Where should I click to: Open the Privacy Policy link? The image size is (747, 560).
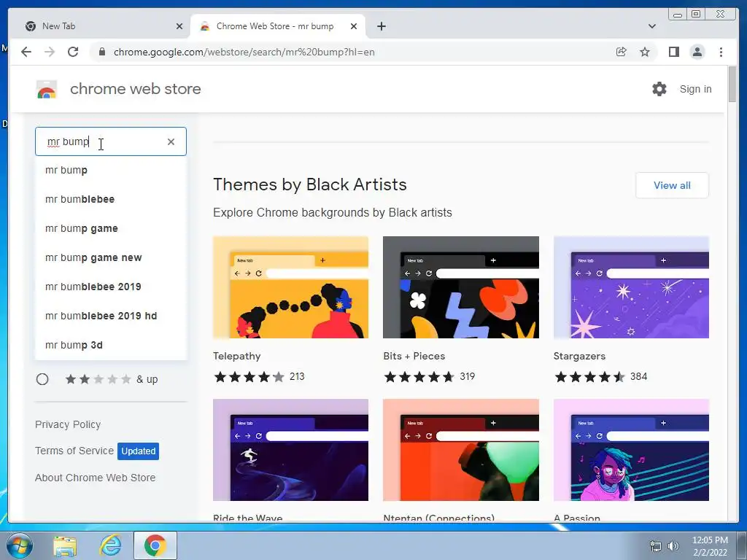pos(68,424)
